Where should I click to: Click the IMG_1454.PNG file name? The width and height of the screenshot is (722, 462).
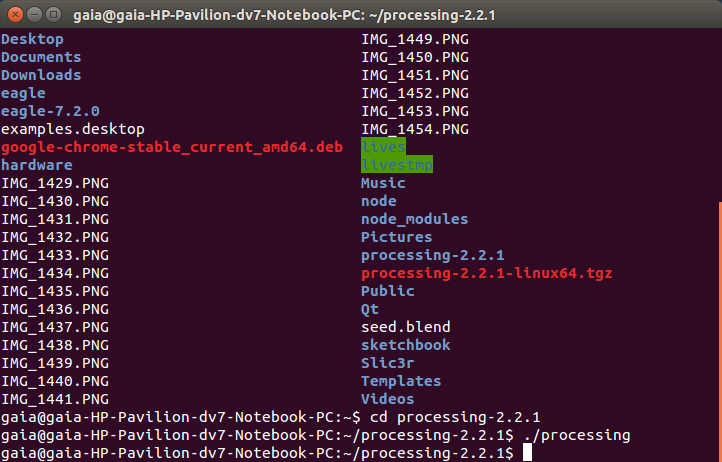[414, 129]
